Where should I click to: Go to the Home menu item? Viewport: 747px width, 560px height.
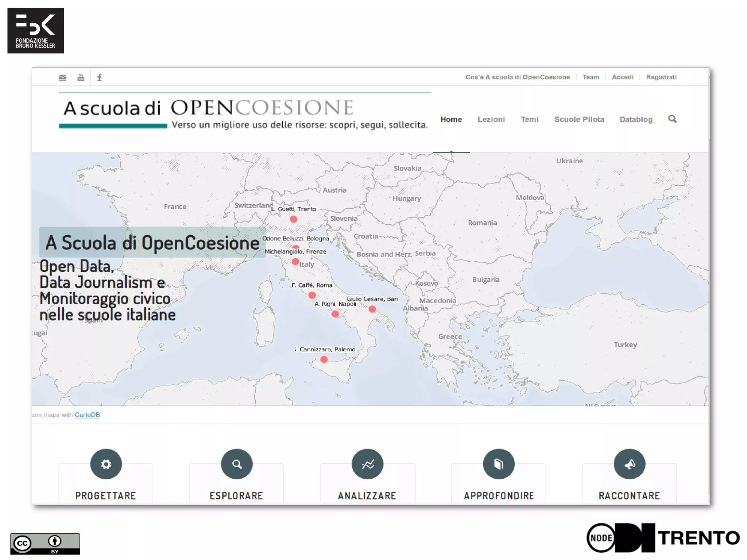point(451,119)
